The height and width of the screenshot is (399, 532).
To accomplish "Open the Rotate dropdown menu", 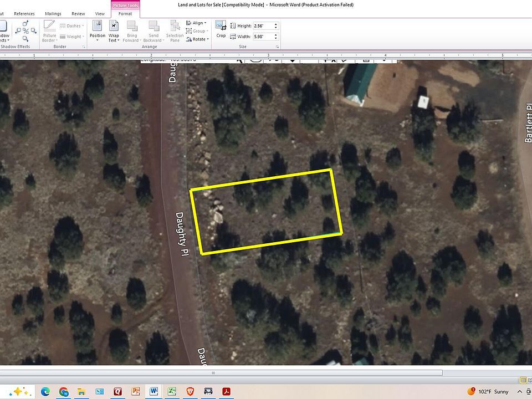I will pyautogui.click(x=197, y=39).
